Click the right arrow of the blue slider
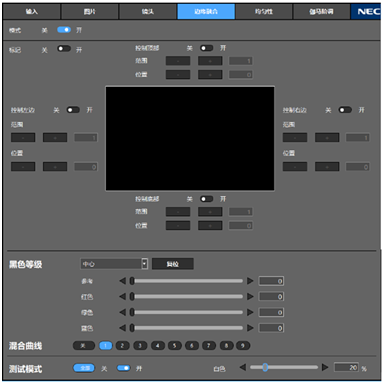This screenshot has height=384, width=384. click(250, 328)
